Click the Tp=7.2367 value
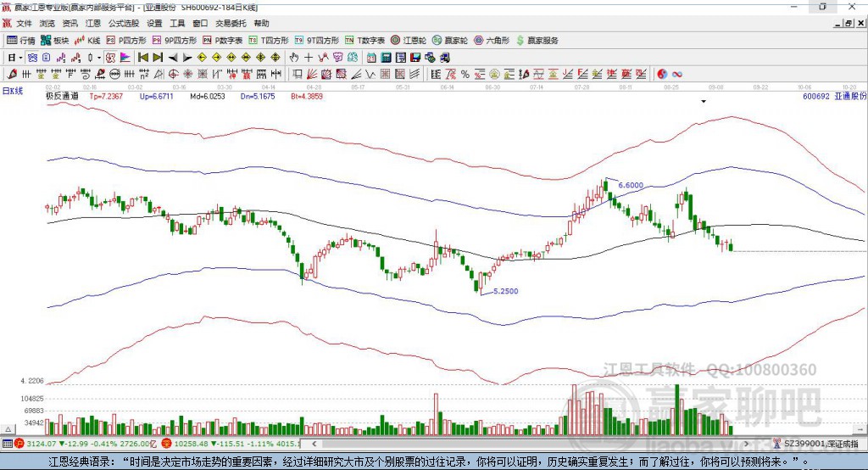The width and height of the screenshot is (868, 470). (x=106, y=96)
